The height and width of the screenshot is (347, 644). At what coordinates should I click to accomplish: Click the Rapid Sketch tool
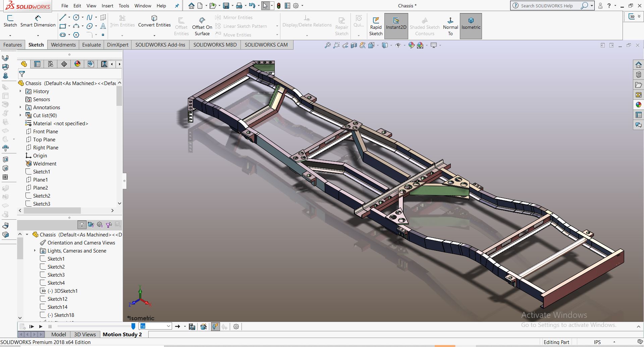click(x=376, y=26)
